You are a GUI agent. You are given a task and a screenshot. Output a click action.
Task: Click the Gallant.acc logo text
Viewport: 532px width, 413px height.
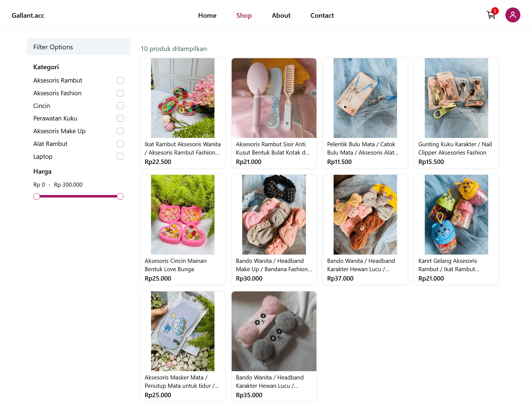[28, 16]
